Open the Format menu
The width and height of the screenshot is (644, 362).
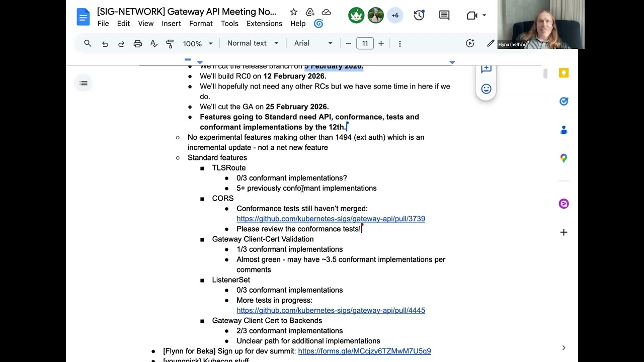(x=201, y=24)
